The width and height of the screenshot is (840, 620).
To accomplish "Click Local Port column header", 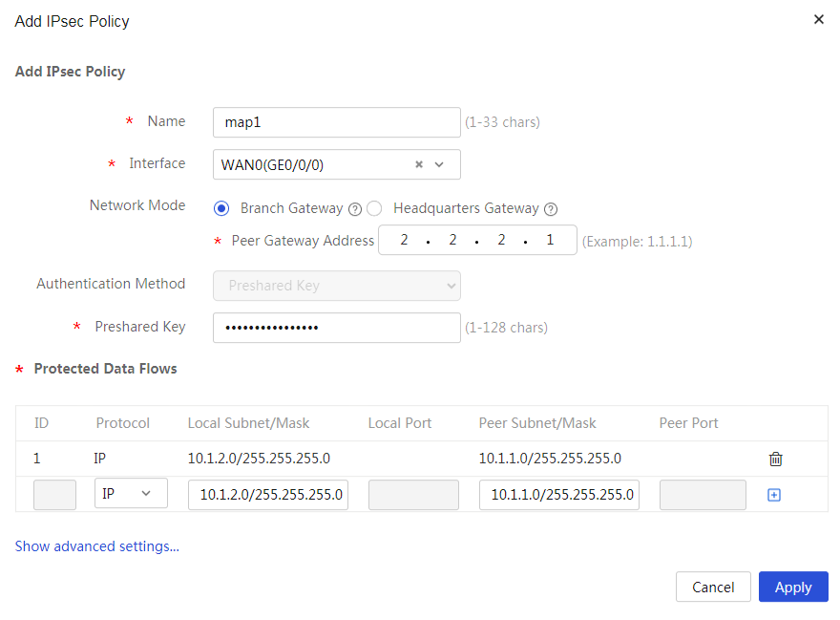I will click(x=400, y=423).
